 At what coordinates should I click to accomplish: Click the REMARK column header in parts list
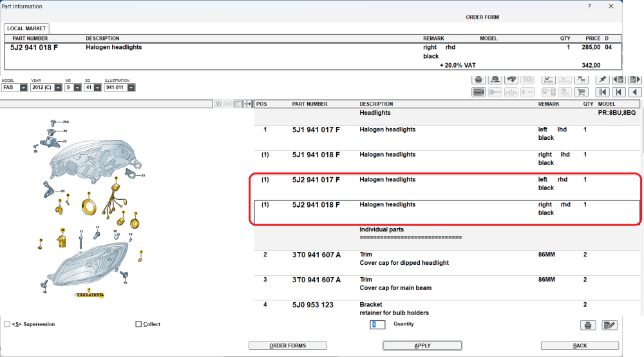pyautogui.click(x=549, y=104)
